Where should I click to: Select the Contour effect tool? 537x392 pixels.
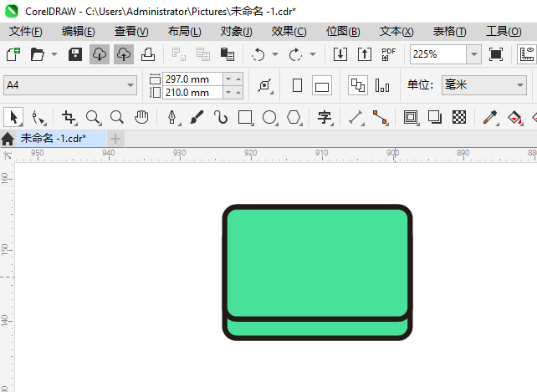point(411,117)
